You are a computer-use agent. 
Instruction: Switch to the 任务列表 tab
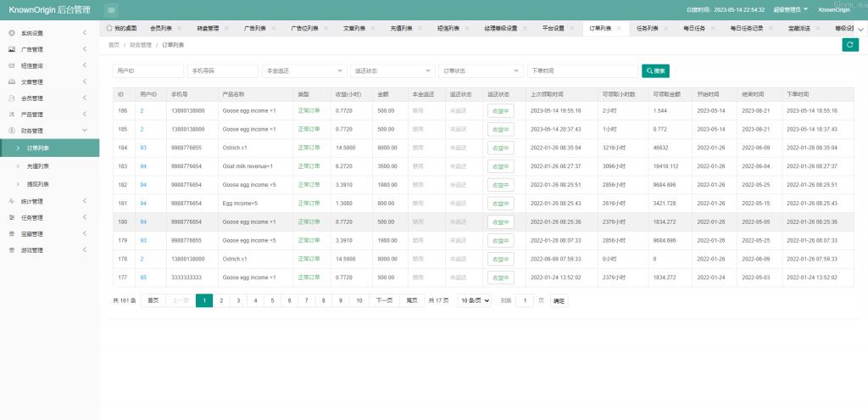(648, 28)
